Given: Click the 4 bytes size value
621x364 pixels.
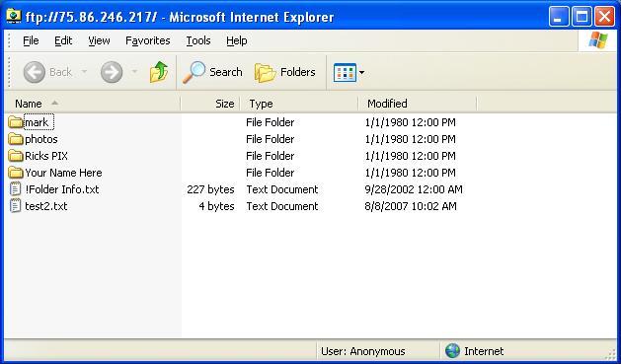Looking at the screenshot, I should (x=216, y=206).
